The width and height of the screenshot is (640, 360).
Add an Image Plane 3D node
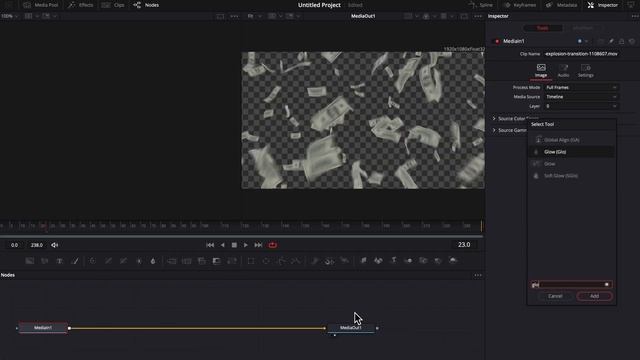tap(363, 261)
